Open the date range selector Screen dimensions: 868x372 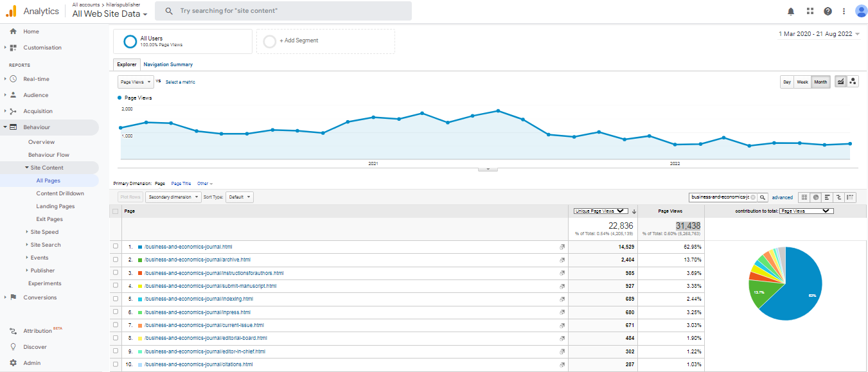pyautogui.click(x=819, y=34)
